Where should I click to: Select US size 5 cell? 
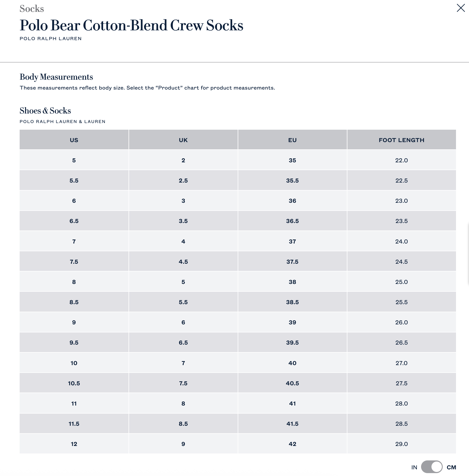pyautogui.click(x=74, y=160)
